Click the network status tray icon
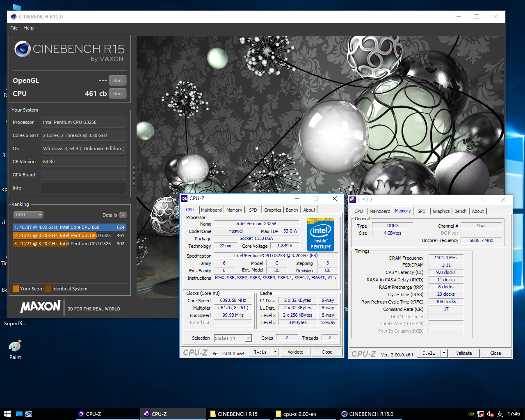This screenshot has width=525, height=420. tap(480, 414)
